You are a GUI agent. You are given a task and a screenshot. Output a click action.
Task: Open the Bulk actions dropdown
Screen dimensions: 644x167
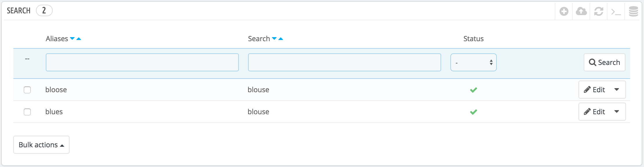pos(41,145)
